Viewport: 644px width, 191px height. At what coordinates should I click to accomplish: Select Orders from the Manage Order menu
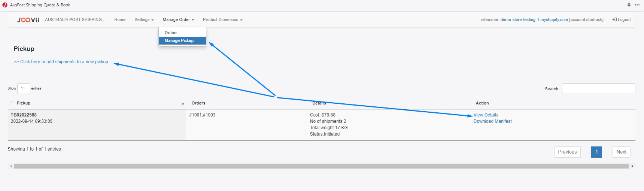pyautogui.click(x=171, y=33)
